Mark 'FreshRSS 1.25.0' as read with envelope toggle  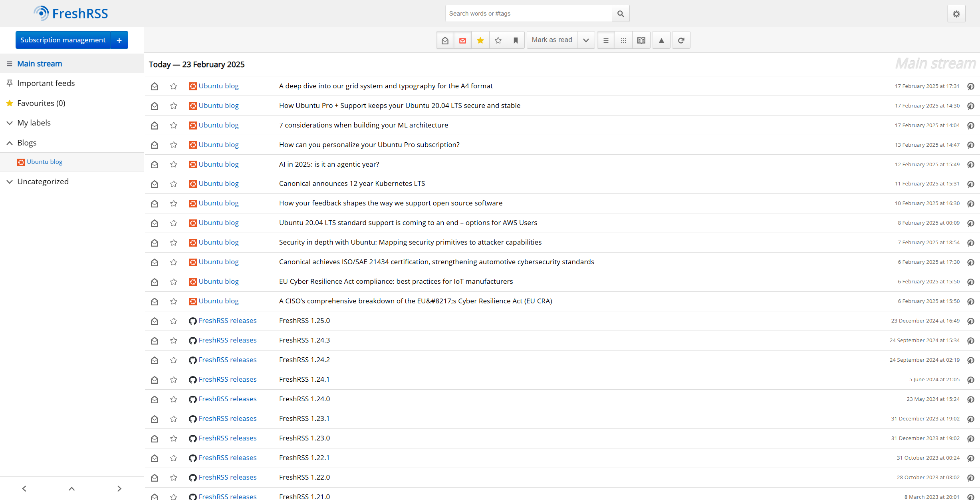coord(155,321)
